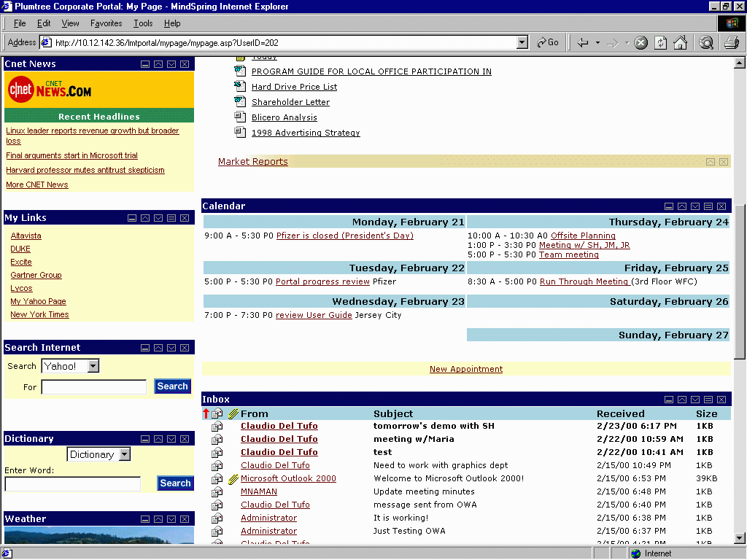Open the Tools menu
Viewport: 747px width, 560px height.
[x=143, y=23]
